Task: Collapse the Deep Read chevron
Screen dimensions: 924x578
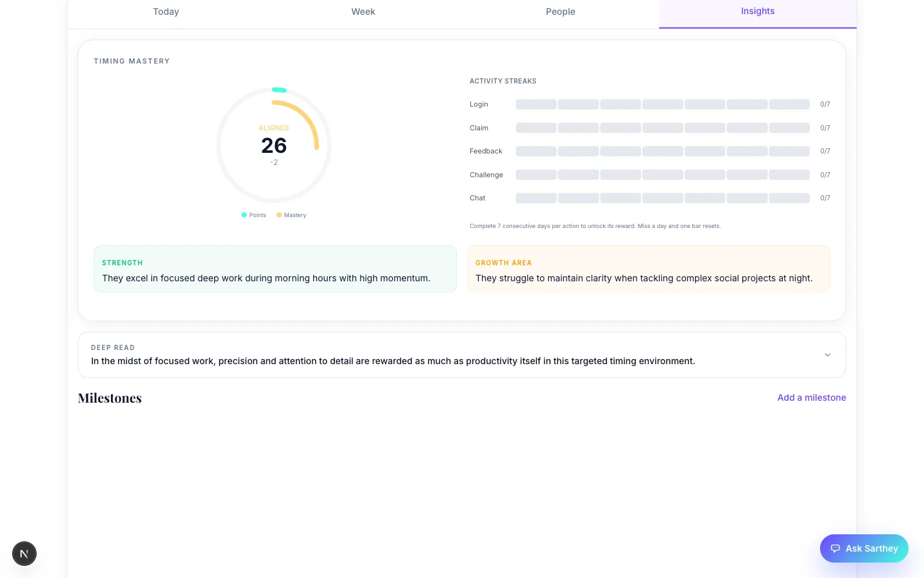Action: 827,355
